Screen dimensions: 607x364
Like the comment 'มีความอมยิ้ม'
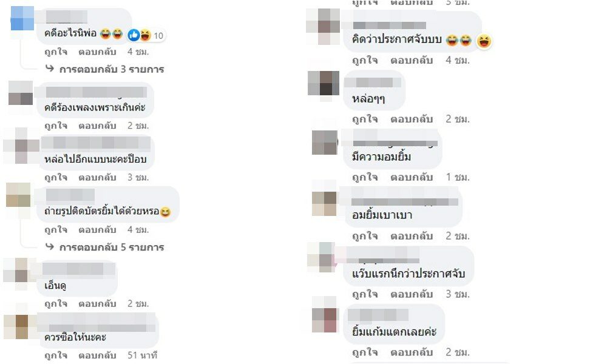tap(365, 177)
